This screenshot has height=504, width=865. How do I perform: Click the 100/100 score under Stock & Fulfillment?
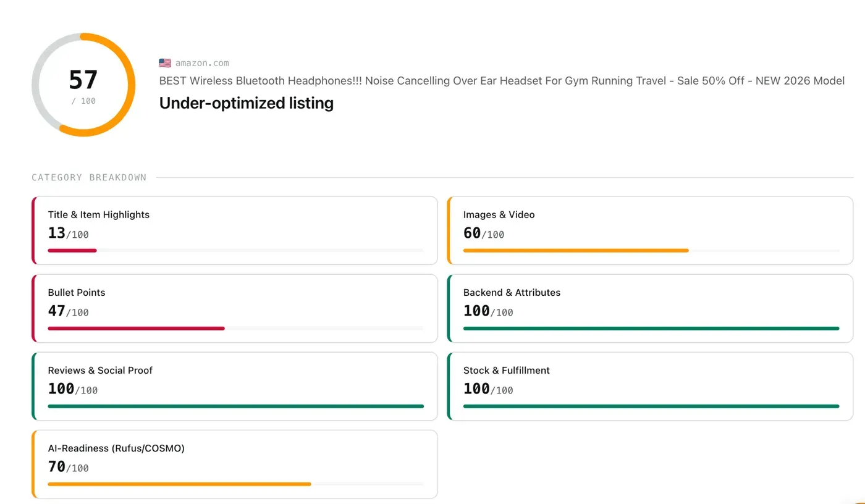pos(488,389)
